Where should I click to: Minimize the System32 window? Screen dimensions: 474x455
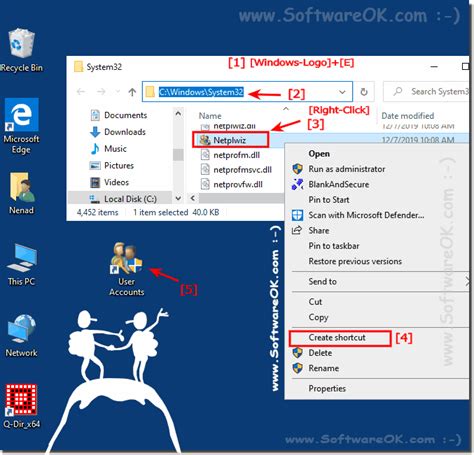point(434,67)
